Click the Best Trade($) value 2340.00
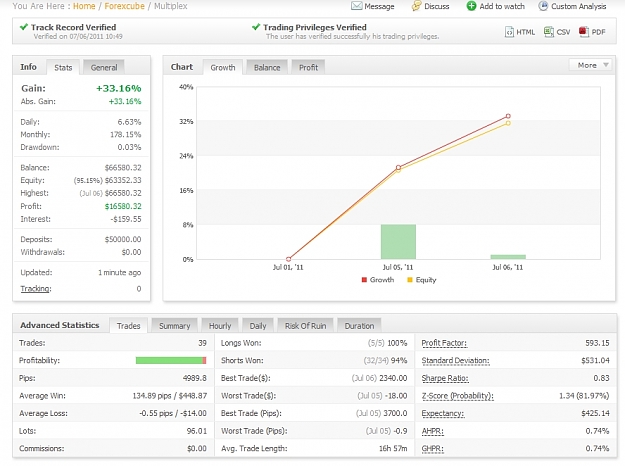This screenshot has height=466, width=625. (393, 378)
